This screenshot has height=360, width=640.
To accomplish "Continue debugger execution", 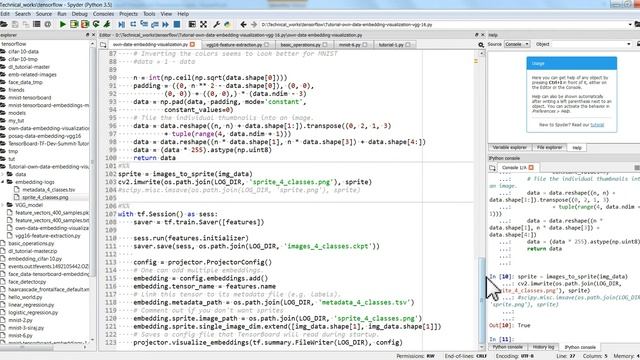I will [166, 24].
